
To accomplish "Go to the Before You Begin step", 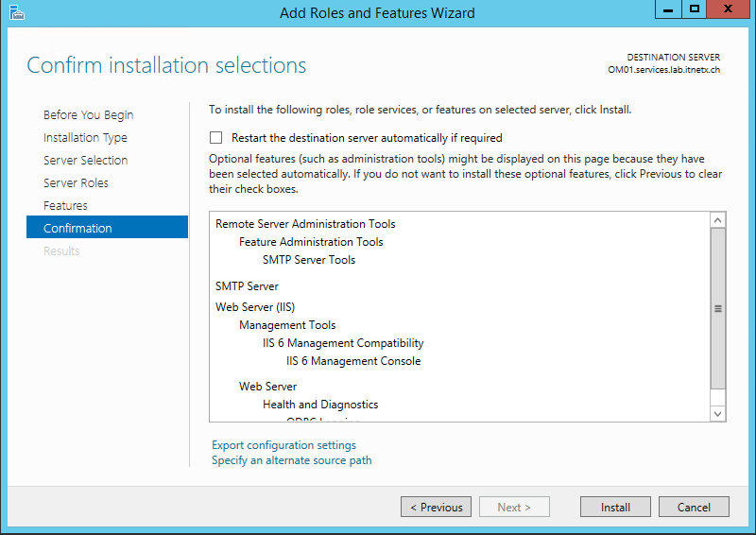I will coord(88,114).
